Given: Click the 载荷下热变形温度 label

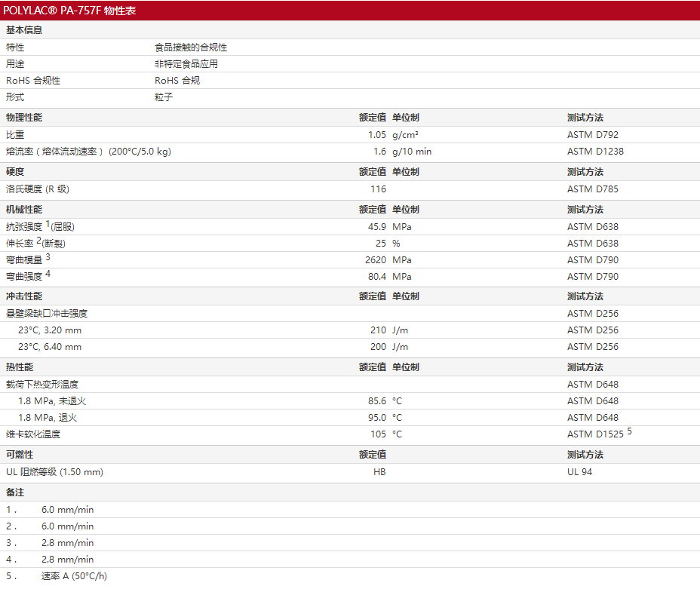Looking at the screenshot, I should 42,384.
